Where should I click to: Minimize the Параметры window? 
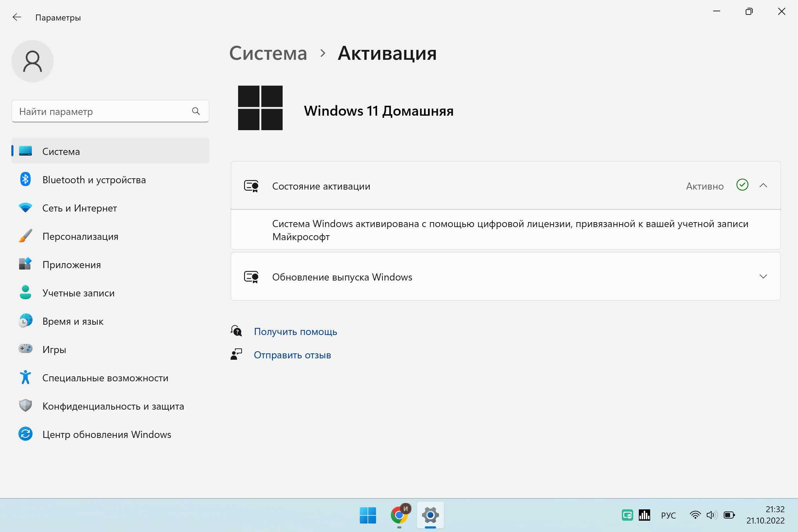pos(717,12)
